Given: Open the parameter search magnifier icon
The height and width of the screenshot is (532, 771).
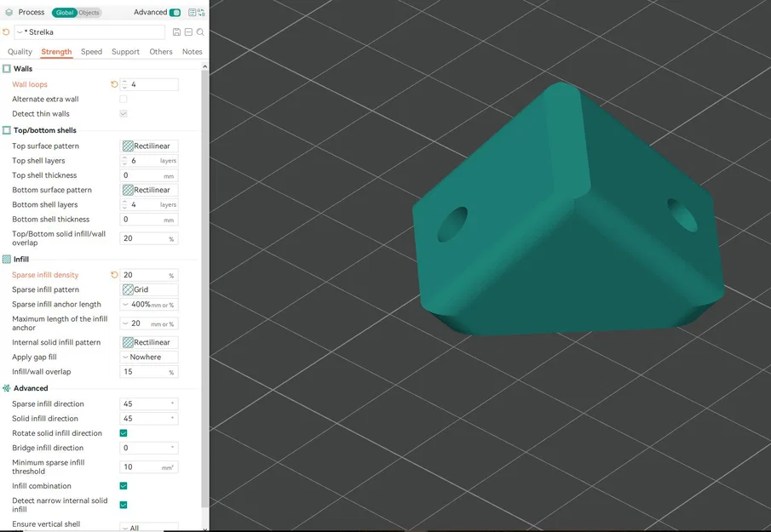Looking at the screenshot, I should pos(199,31).
